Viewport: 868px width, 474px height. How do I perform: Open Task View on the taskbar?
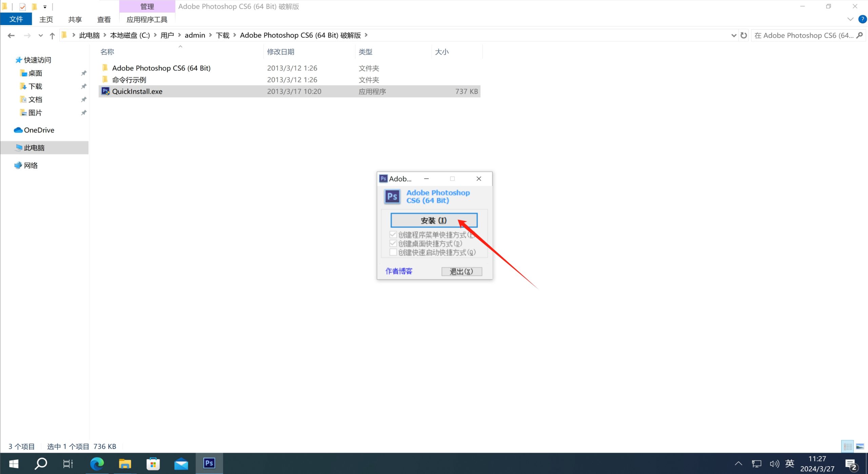68,463
